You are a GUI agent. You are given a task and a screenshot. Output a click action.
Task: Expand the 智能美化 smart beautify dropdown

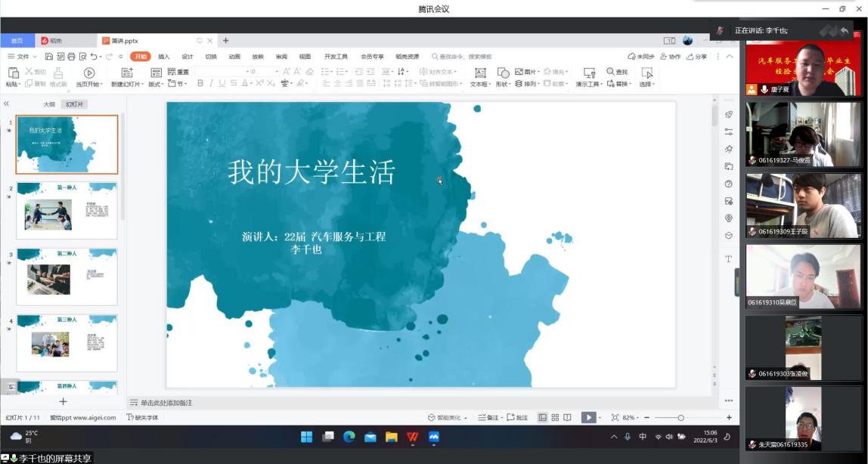click(448, 417)
